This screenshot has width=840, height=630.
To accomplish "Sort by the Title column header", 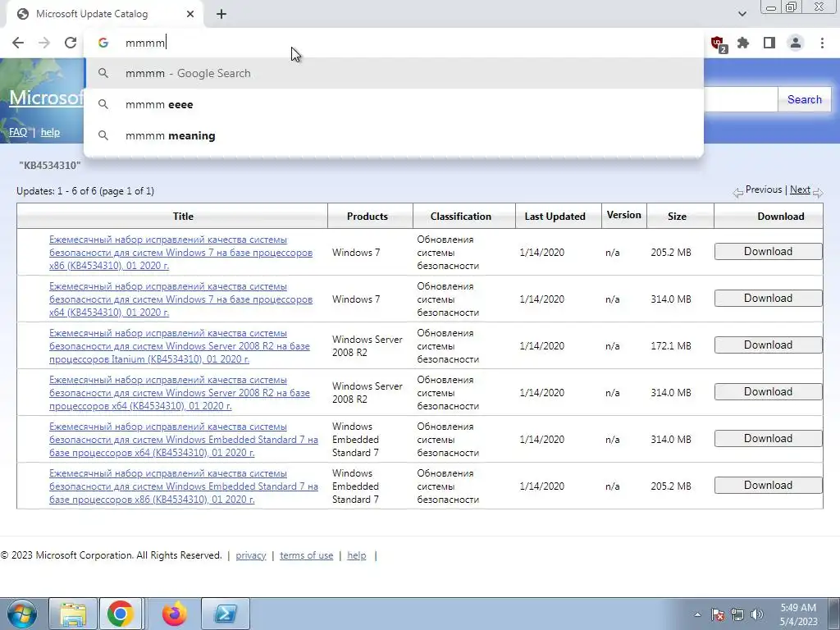I will click(x=183, y=217).
